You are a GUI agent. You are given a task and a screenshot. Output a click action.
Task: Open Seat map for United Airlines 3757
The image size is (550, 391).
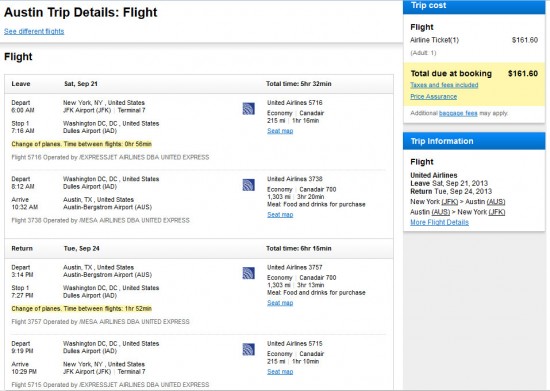280,303
